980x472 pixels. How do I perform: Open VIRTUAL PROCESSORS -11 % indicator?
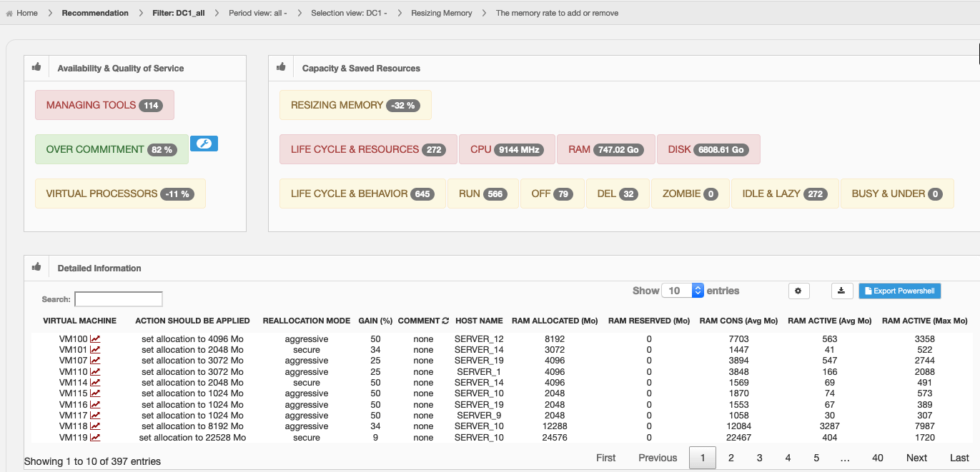[120, 194]
